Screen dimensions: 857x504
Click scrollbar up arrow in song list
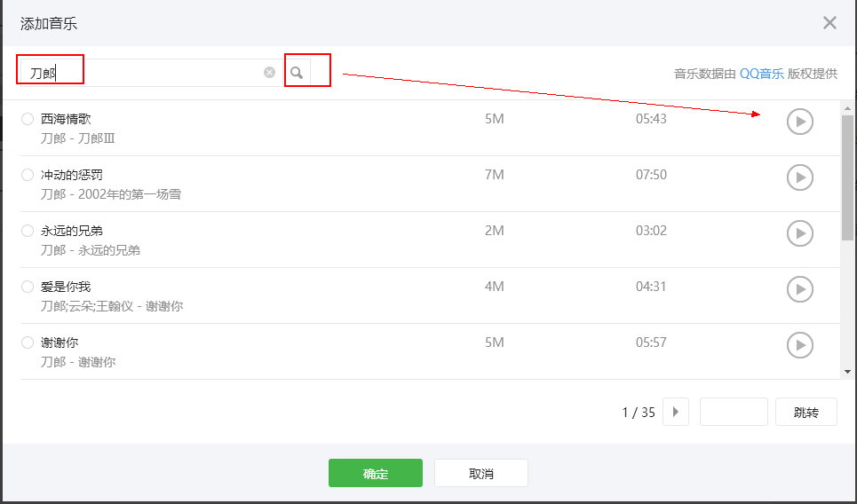click(847, 108)
